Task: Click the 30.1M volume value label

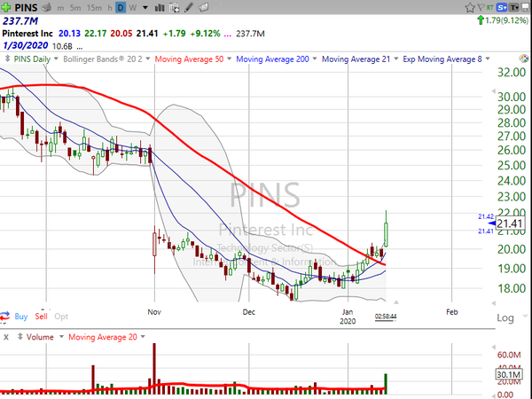Action: pos(508,374)
